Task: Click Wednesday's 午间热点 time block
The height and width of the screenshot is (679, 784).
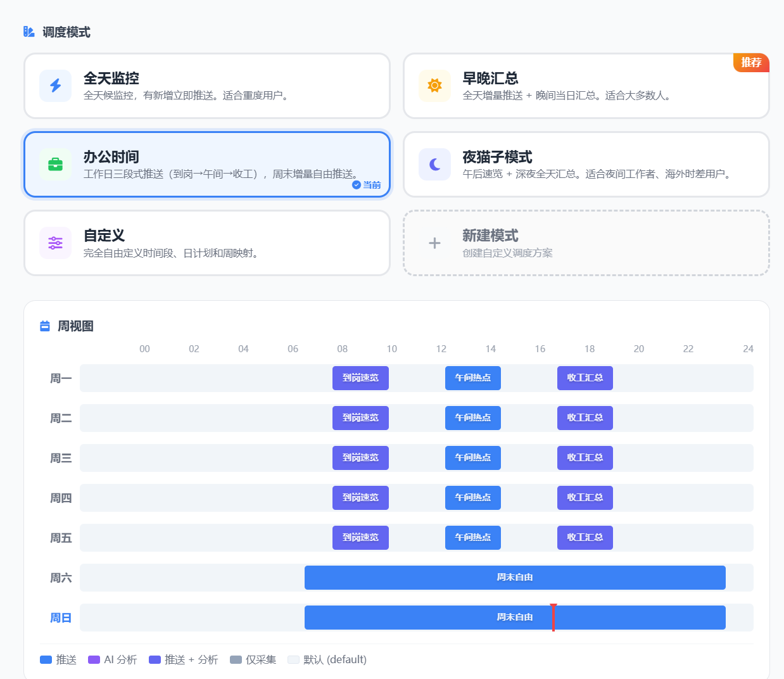Action: point(473,457)
